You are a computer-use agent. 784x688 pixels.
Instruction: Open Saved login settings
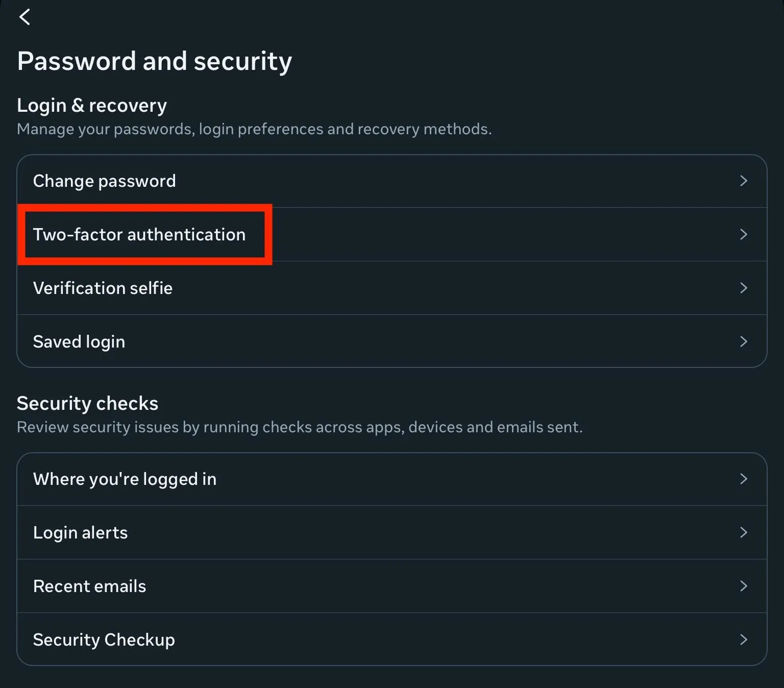79,341
